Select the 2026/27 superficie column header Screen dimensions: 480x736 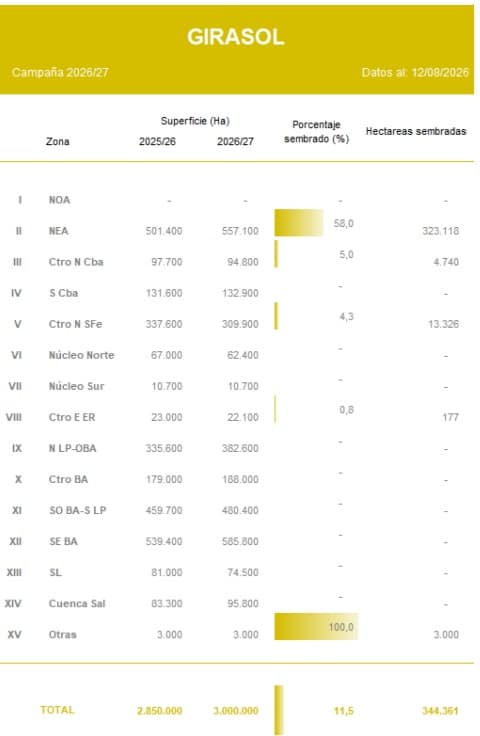pyautogui.click(x=235, y=141)
